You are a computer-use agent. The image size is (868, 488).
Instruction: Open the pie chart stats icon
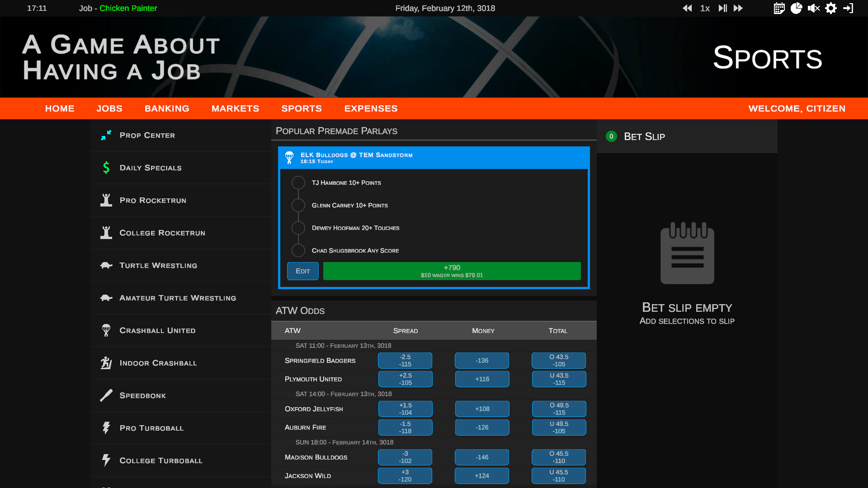797,8
